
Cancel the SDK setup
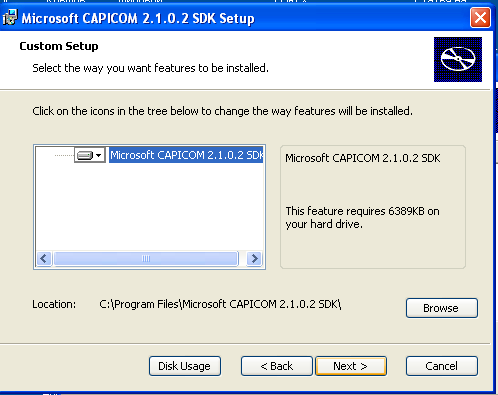(442, 366)
